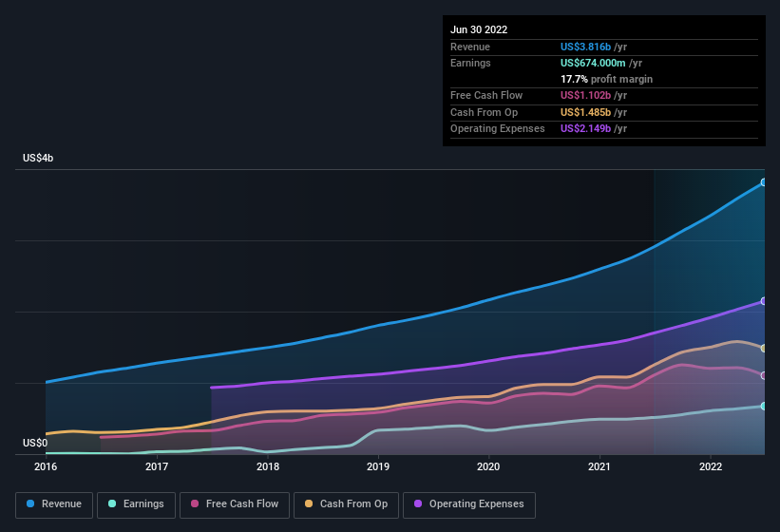Toggle the Revenue series legend button
Image resolution: width=780 pixels, height=532 pixels.
coord(54,504)
